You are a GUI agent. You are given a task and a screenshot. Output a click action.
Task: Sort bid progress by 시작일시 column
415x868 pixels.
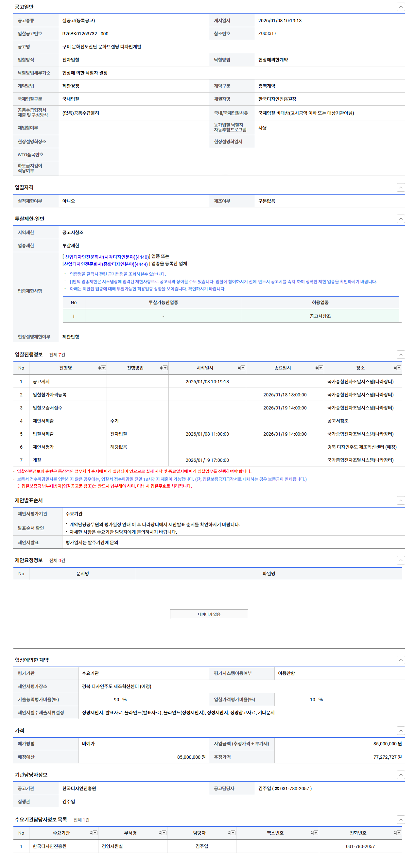238,368
